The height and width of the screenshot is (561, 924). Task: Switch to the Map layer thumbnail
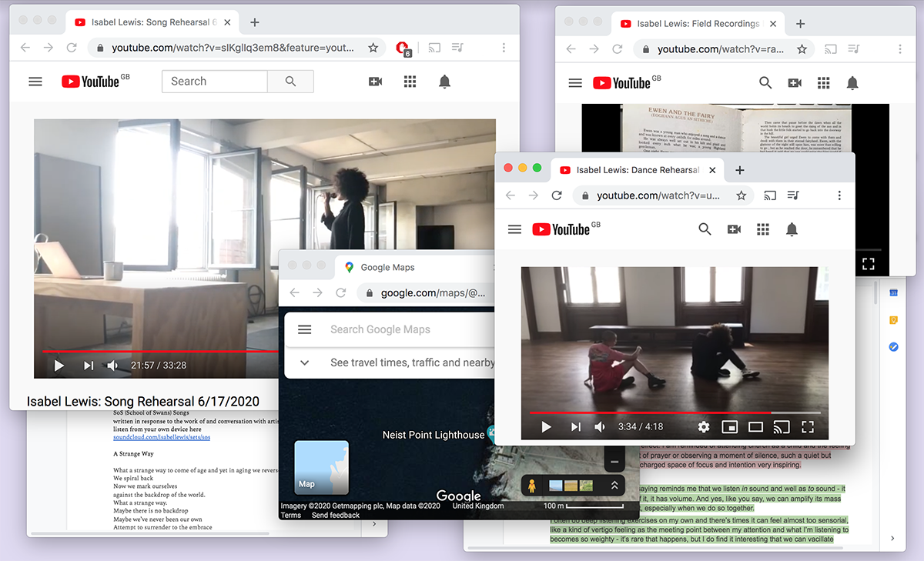tap(322, 467)
